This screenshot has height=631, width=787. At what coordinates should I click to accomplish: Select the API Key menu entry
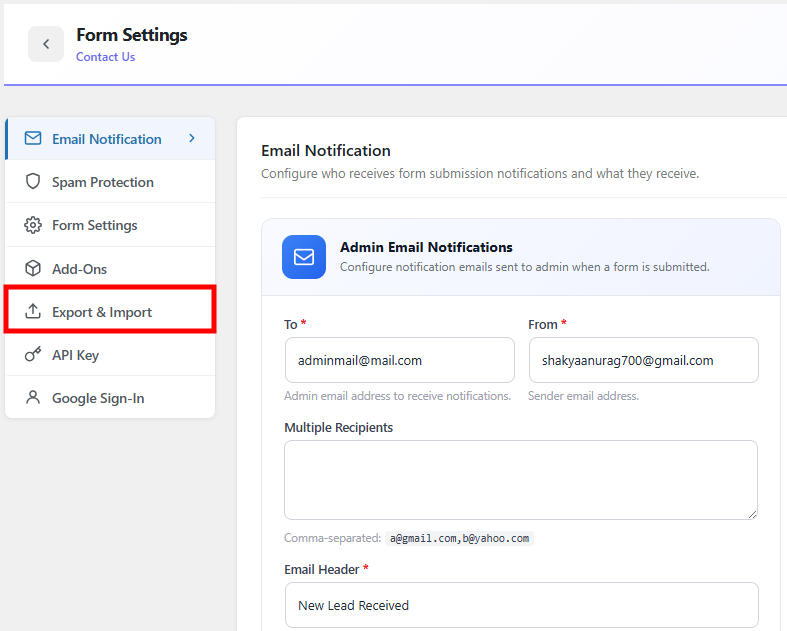75,355
